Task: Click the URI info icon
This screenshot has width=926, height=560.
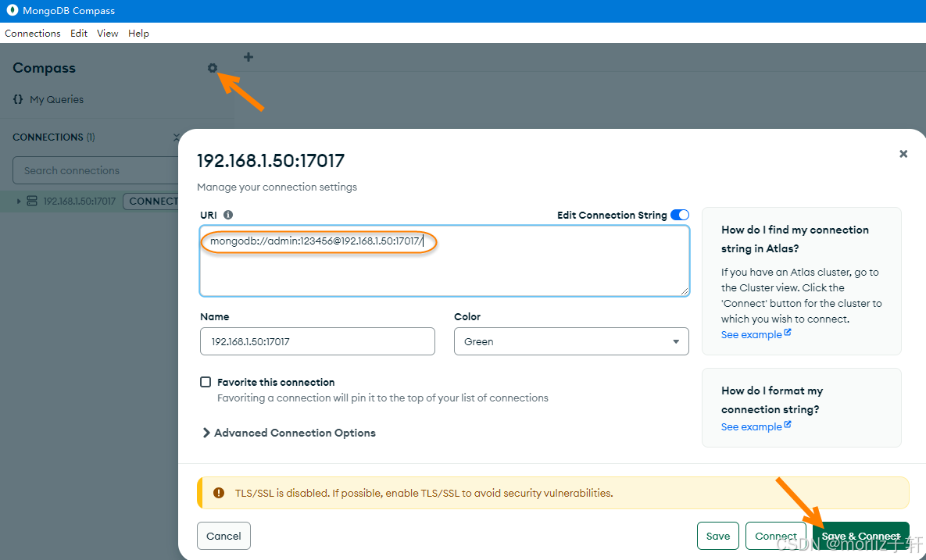Action: click(228, 215)
